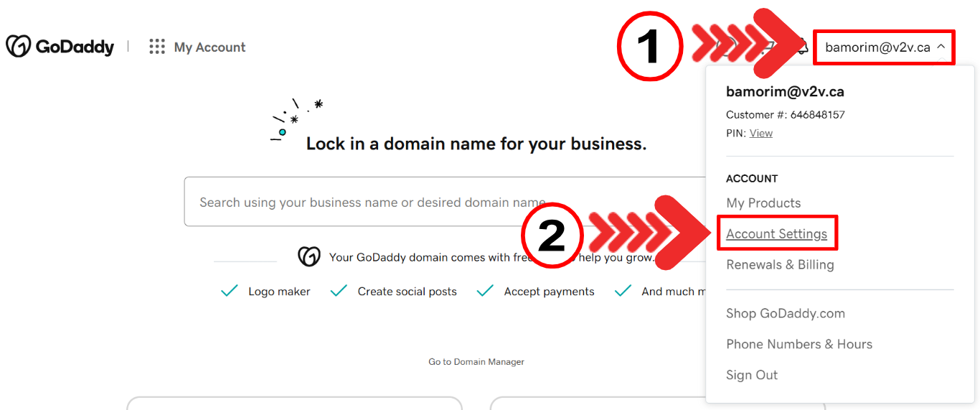This screenshot has height=410, width=980.
Task: Open Renewals & Billing
Action: pos(780,265)
